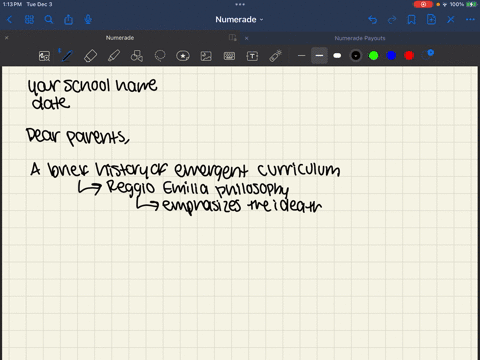The width and height of the screenshot is (480, 360).
Task: Tap the share export icon
Action: point(68,19)
